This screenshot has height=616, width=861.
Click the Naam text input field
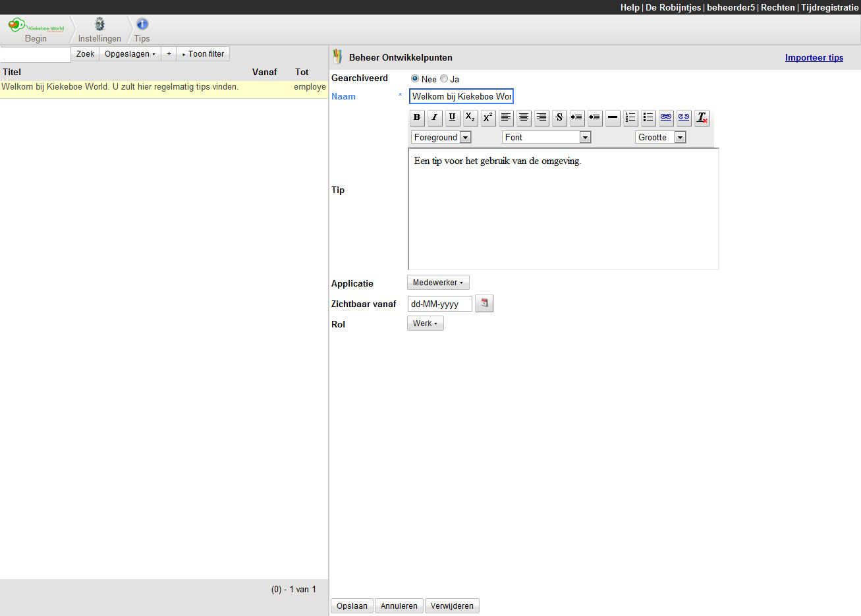(x=461, y=96)
